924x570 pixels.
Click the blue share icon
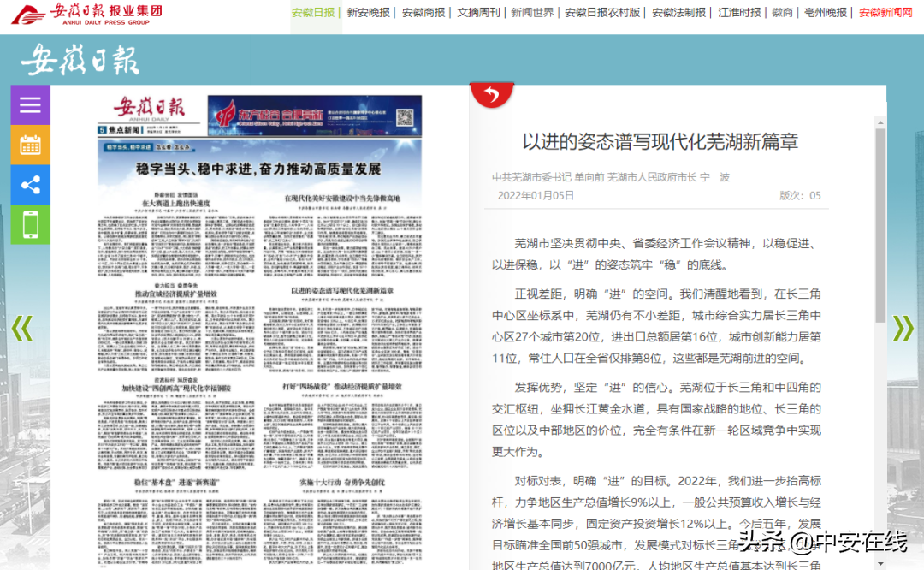click(x=30, y=185)
